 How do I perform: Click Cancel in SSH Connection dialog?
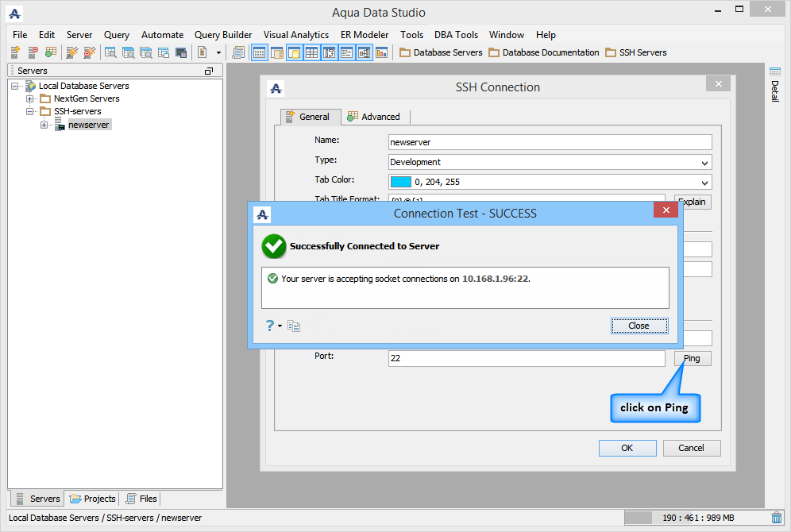point(691,449)
